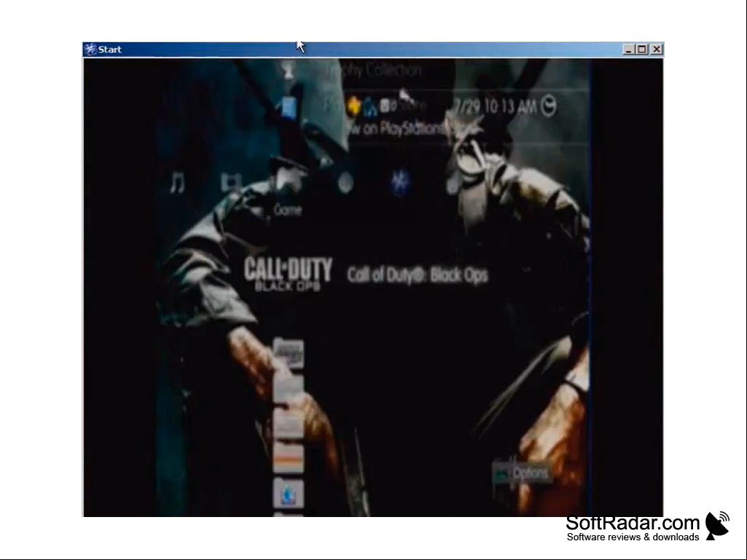Click the '7/29 10:13 AM' date and time
747x560 pixels.
[x=496, y=106]
